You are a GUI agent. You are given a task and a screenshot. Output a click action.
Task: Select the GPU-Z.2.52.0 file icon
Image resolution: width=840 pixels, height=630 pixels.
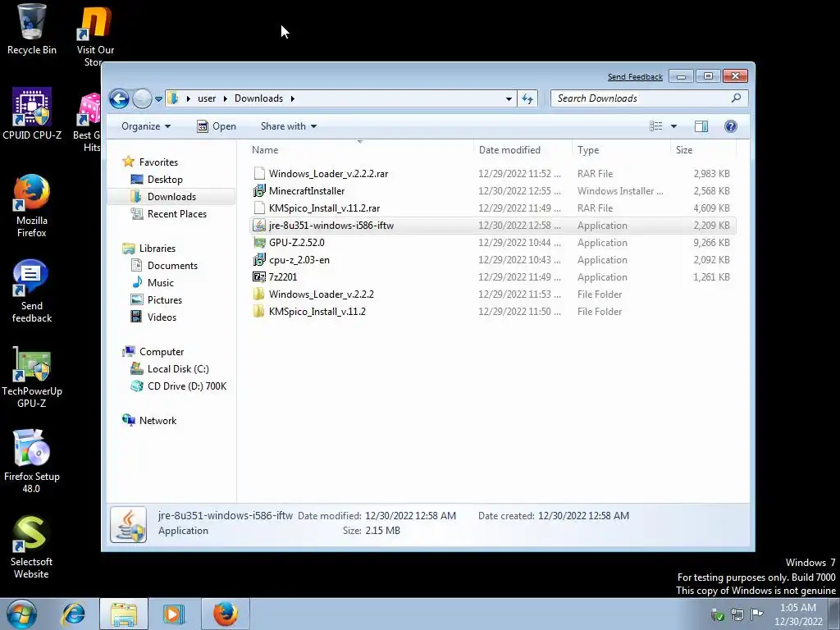(x=259, y=243)
